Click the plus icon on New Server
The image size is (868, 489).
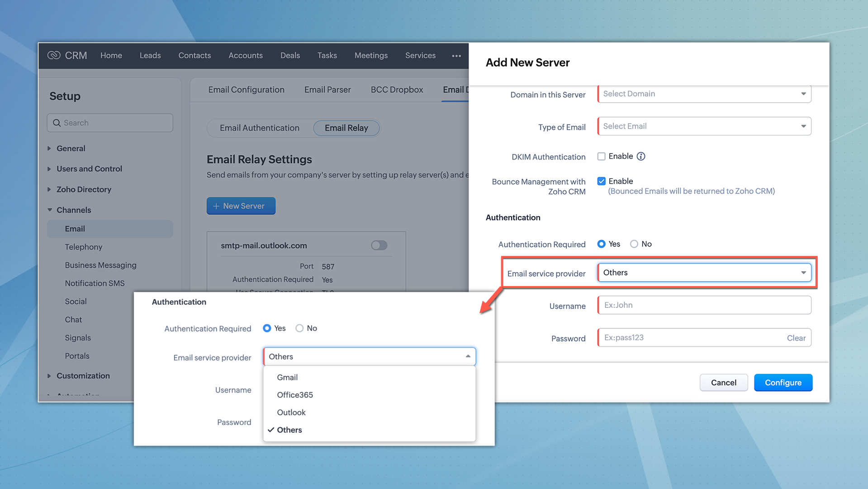(x=216, y=206)
